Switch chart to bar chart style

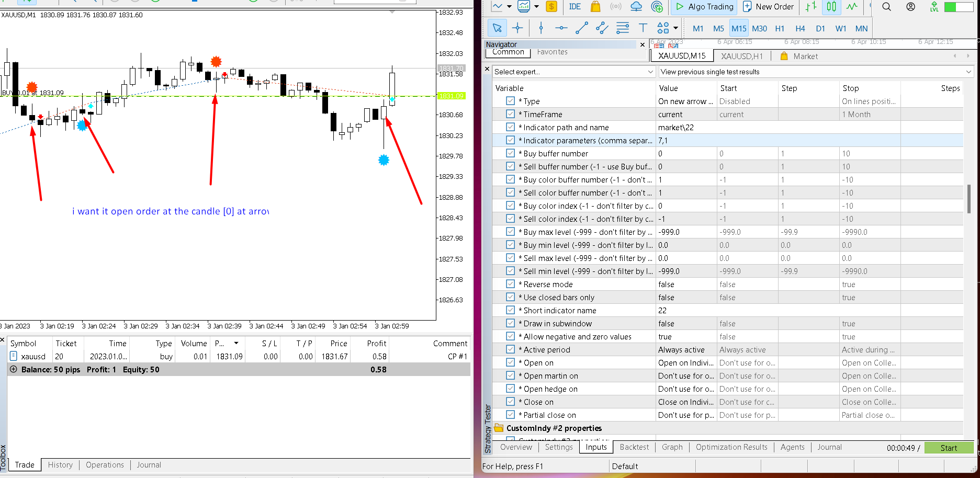[811, 7]
